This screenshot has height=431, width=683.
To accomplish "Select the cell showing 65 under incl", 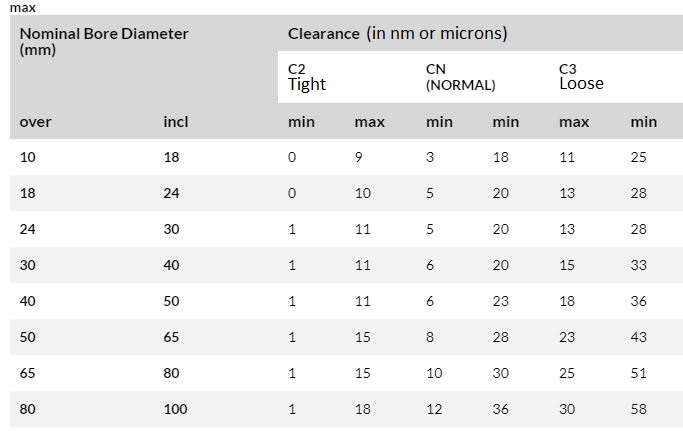I will (x=171, y=337).
